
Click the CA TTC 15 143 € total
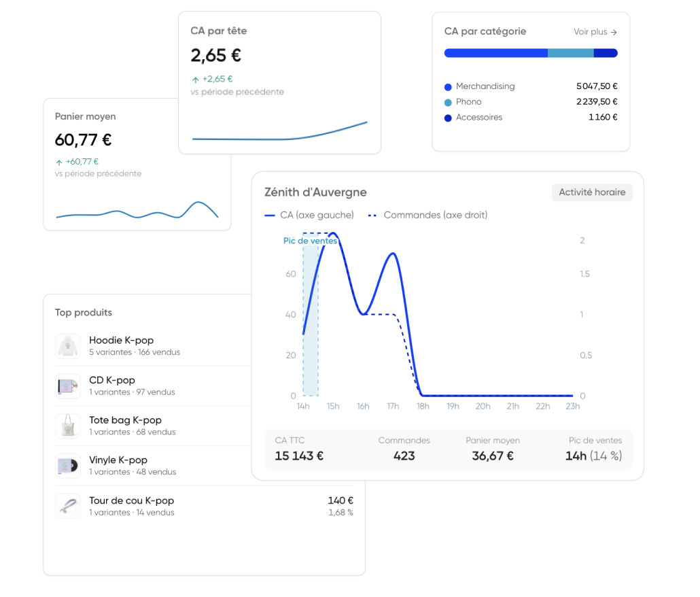click(299, 456)
